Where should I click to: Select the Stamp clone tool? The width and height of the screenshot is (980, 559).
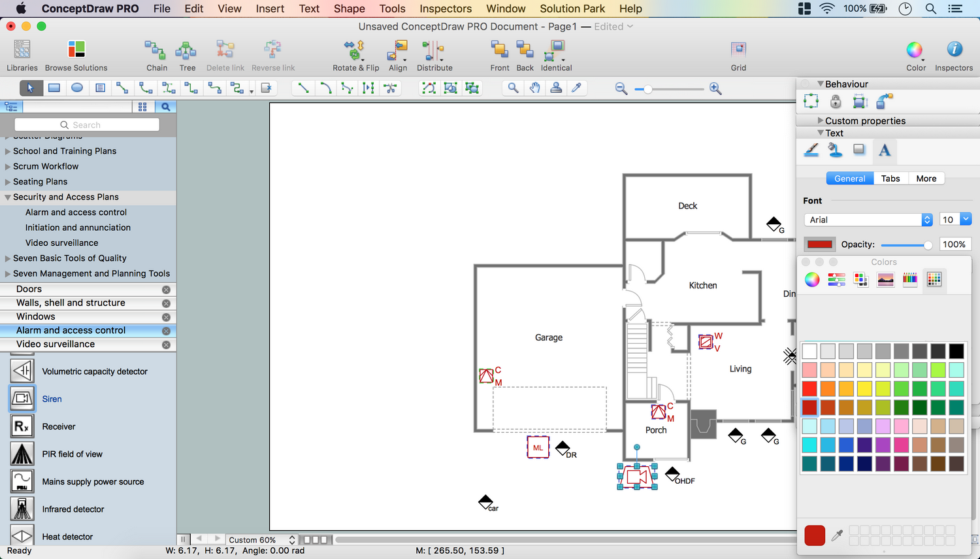click(556, 88)
